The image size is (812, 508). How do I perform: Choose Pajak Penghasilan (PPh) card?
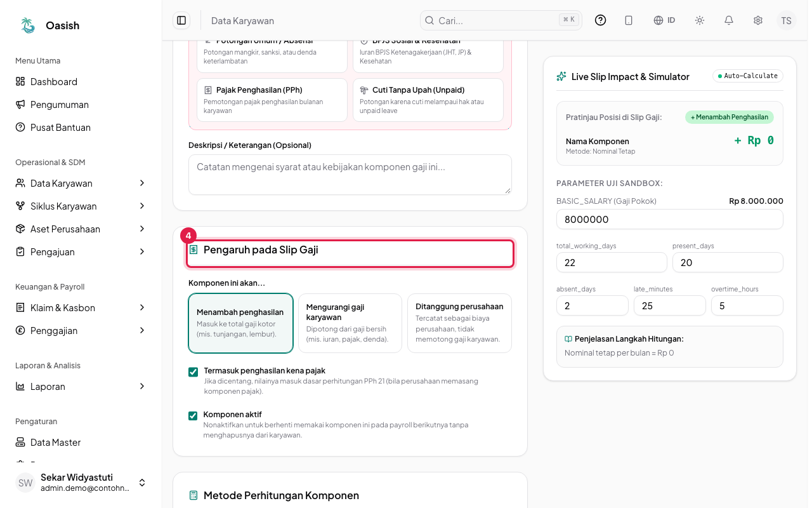click(272, 100)
